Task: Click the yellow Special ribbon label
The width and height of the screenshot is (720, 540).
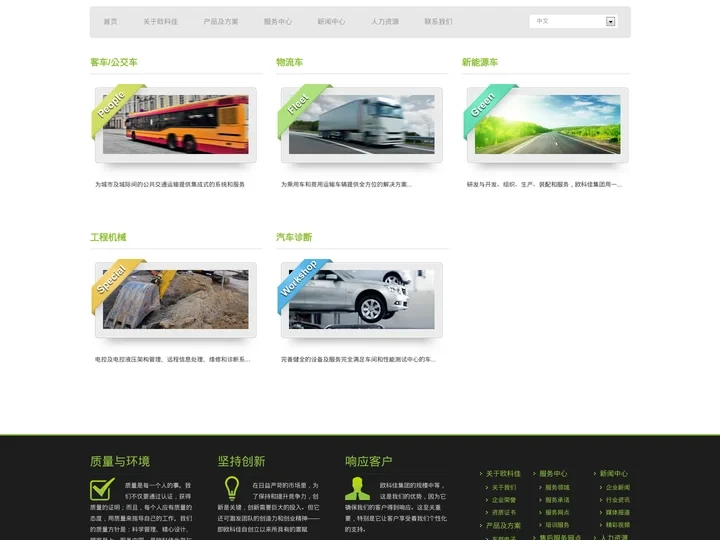Action: coord(111,279)
